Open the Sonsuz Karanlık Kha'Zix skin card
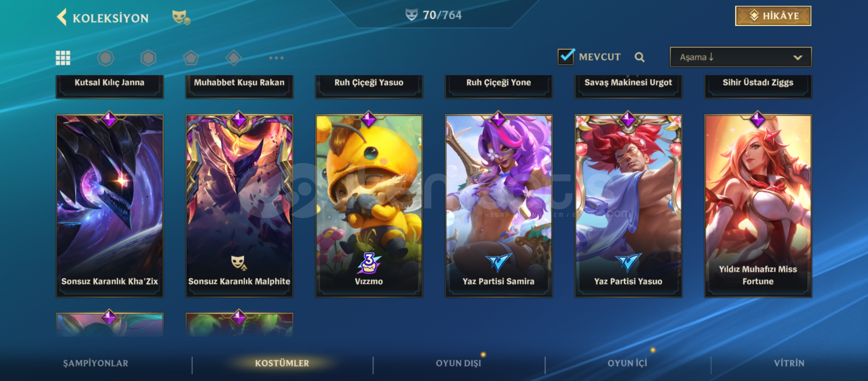Screen dimensions: 868x381 coord(109,206)
